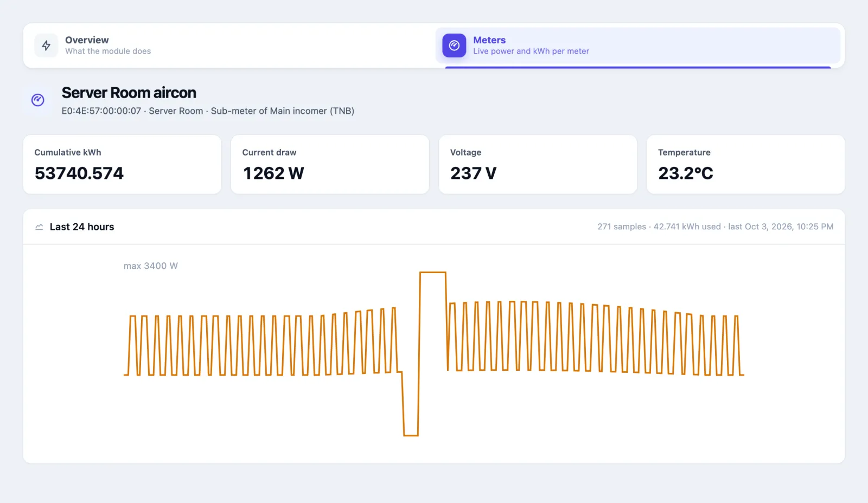868x503 pixels.
Task: Click the max 3400 W chart label
Action: pyautogui.click(x=151, y=266)
